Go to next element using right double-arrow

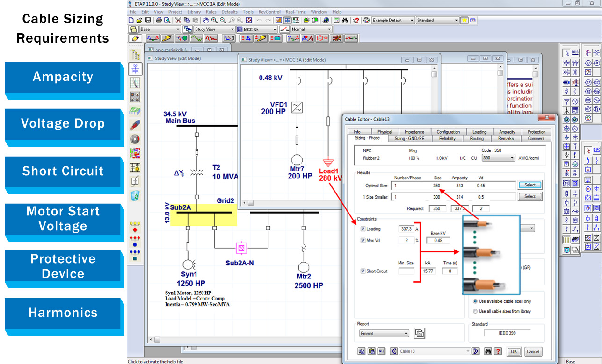pos(476,351)
